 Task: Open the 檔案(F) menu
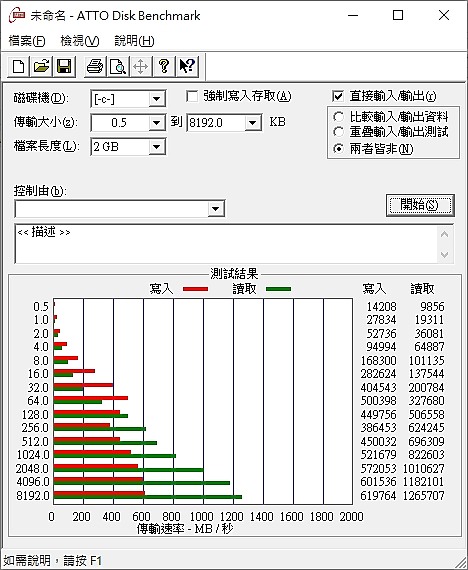click(27, 41)
